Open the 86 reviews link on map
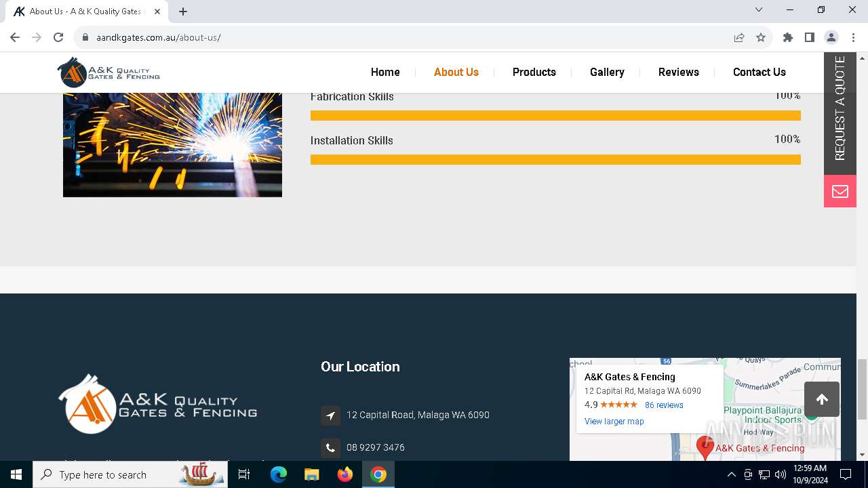The image size is (868, 488). pyautogui.click(x=664, y=405)
